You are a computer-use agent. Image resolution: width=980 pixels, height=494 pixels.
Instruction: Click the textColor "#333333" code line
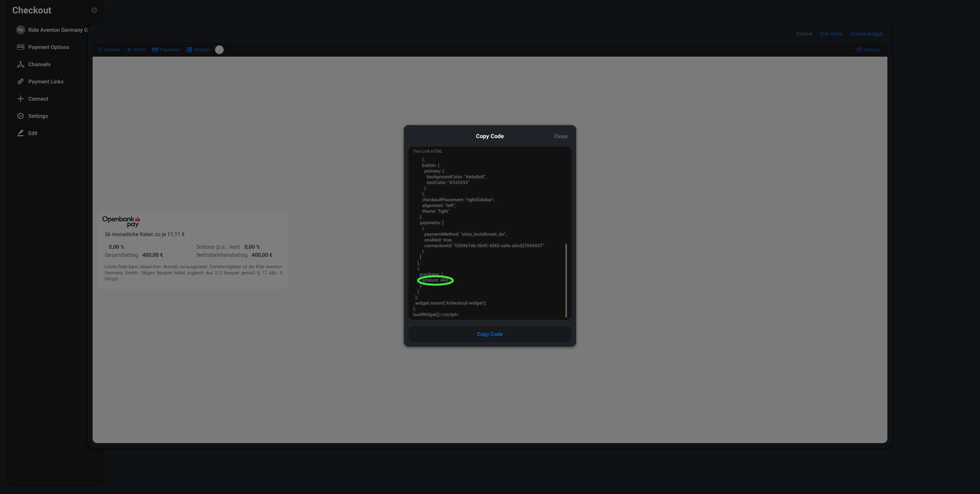448,183
